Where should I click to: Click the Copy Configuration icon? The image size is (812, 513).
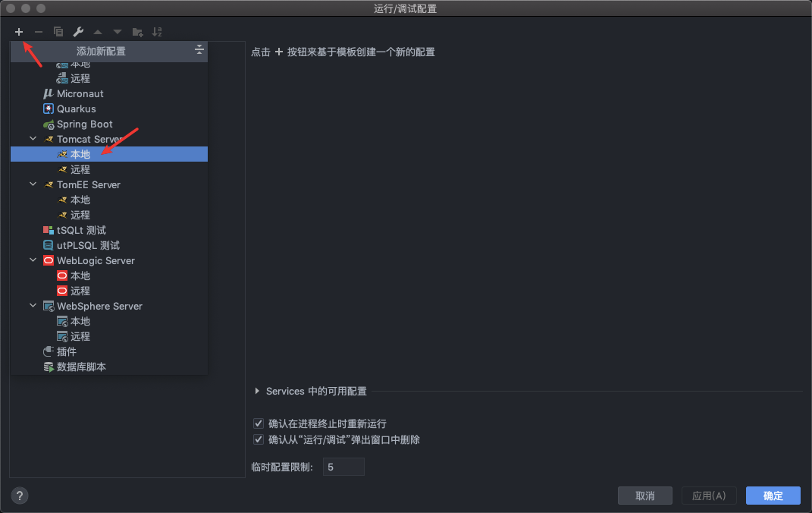pyautogui.click(x=58, y=32)
